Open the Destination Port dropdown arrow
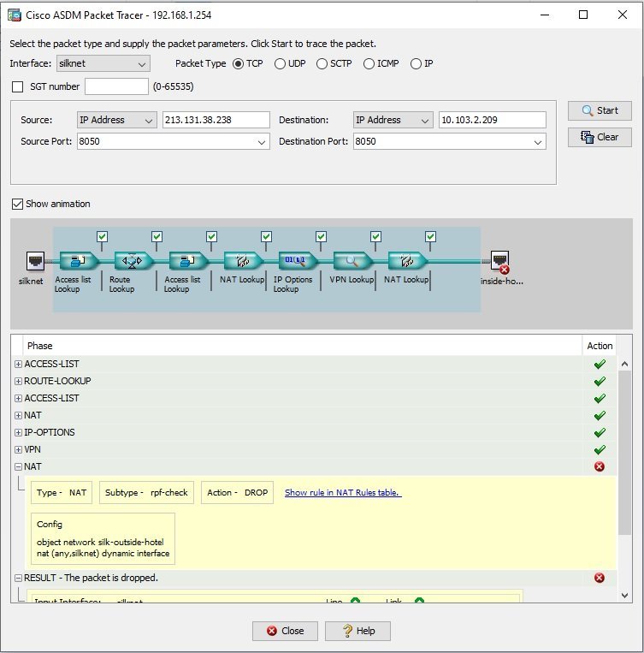This screenshot has height=653, width=644. pos(538,142)
